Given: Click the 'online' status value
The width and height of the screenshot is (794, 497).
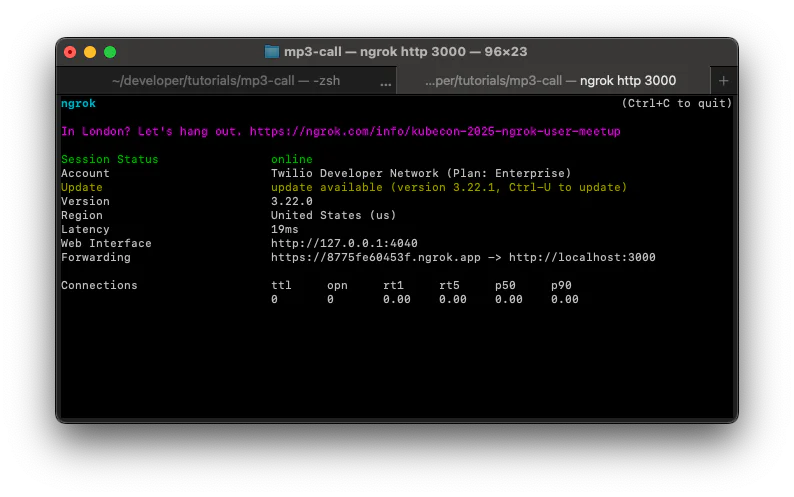Looking at the screenshot, I should 292,159.
